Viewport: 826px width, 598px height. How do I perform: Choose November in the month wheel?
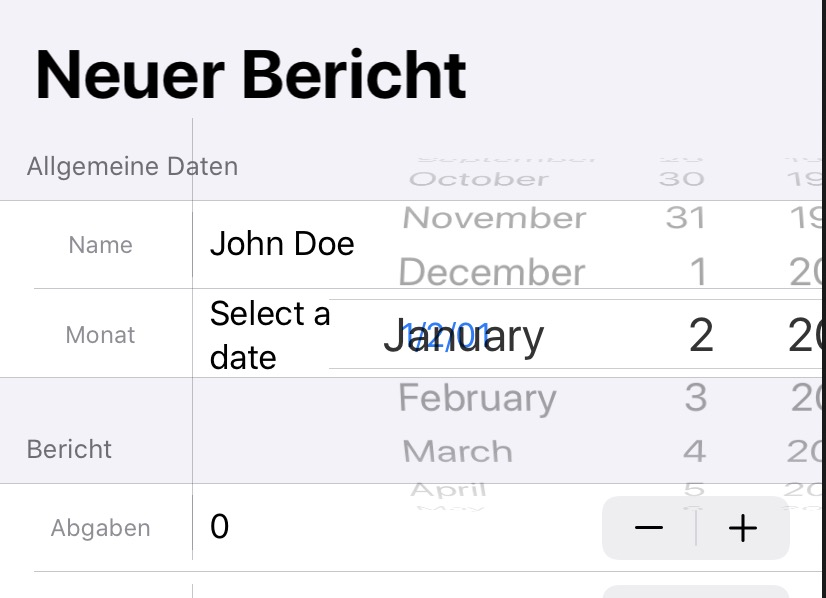pos(494,218)
